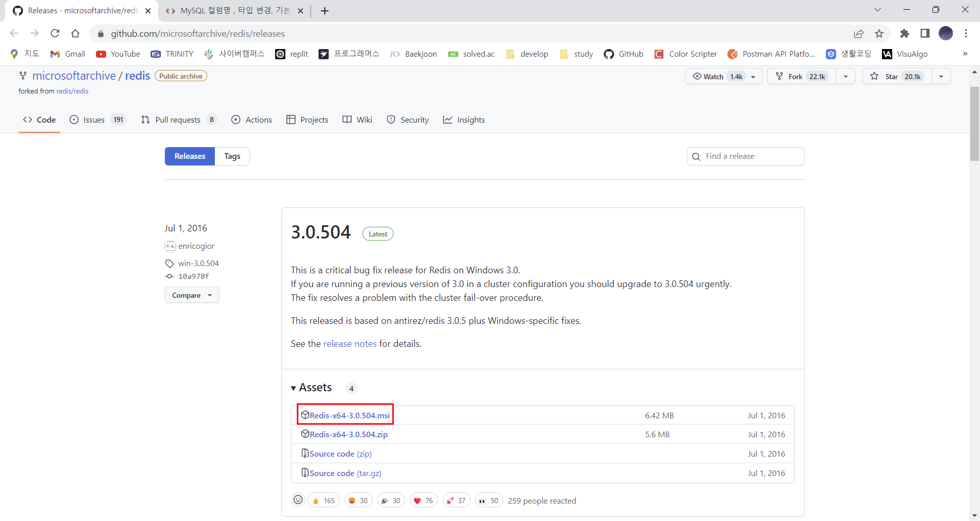Bookmark this page with the star icon

click(x=879, y=33)
